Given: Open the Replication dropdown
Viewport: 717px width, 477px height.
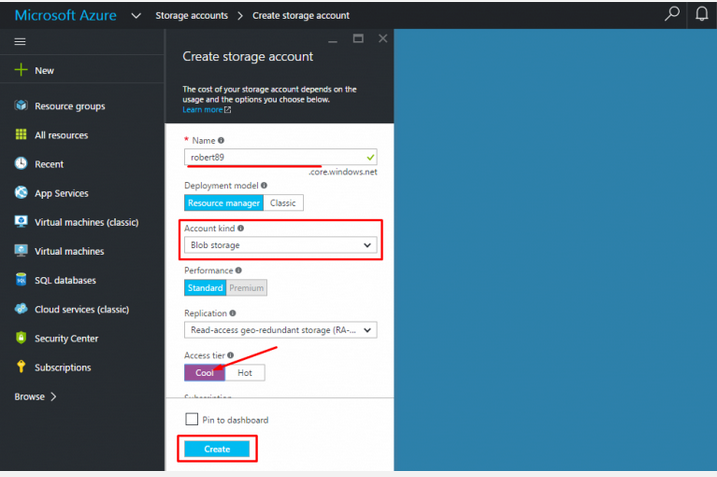Looking at the screenshot, I should tap(280, 330).
